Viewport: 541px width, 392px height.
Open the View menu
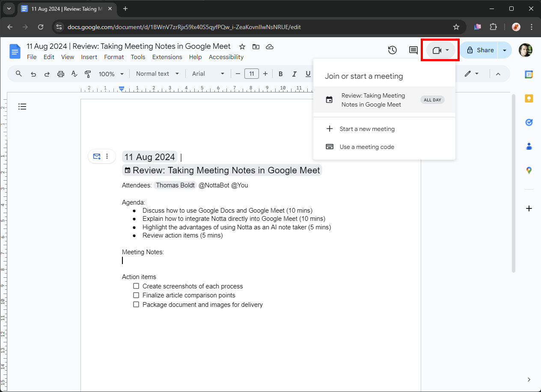tap(68, 57)
